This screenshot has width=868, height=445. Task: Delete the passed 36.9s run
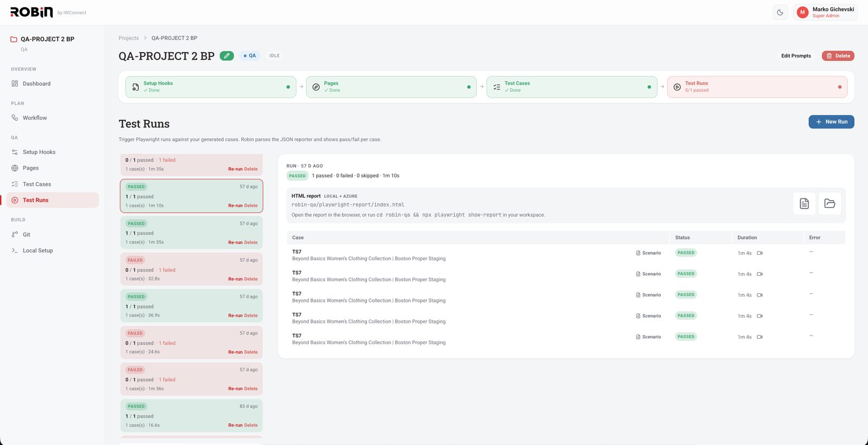click(251, 315)
